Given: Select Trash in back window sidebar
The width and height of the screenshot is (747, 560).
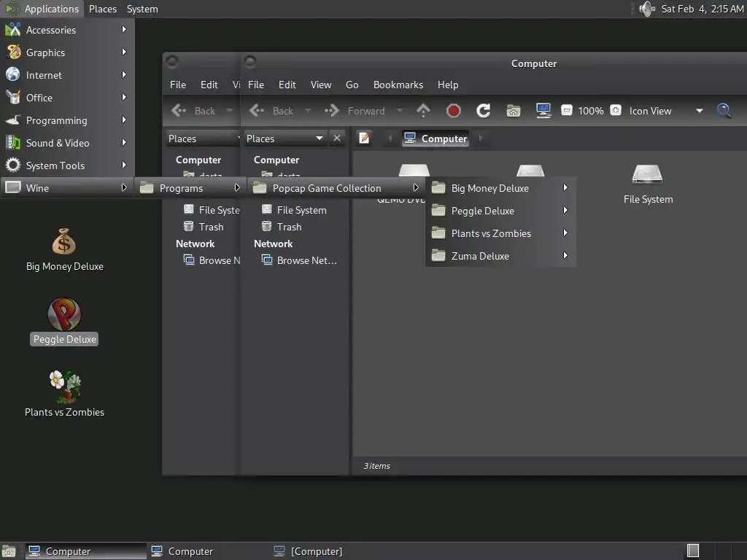Looking at the screenshot, I should click(x=204, y=227).
